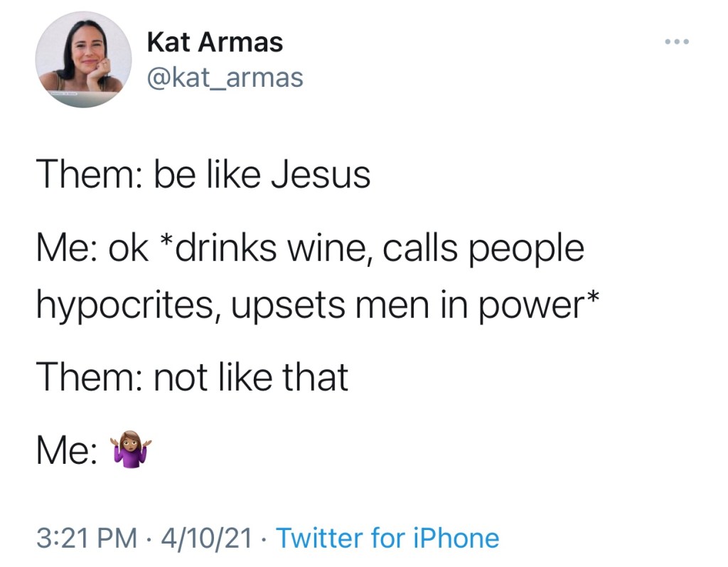
Task: Click the word "iPhone" in the footer
Action: (459, 538)
